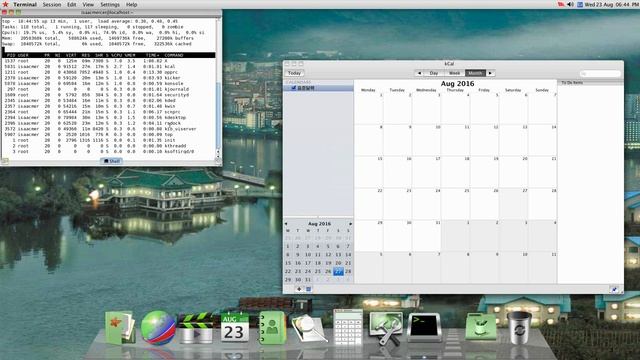Open the magnifier preview app in the dock
This screenshot has height=360, width=640.
coord(309,329)
